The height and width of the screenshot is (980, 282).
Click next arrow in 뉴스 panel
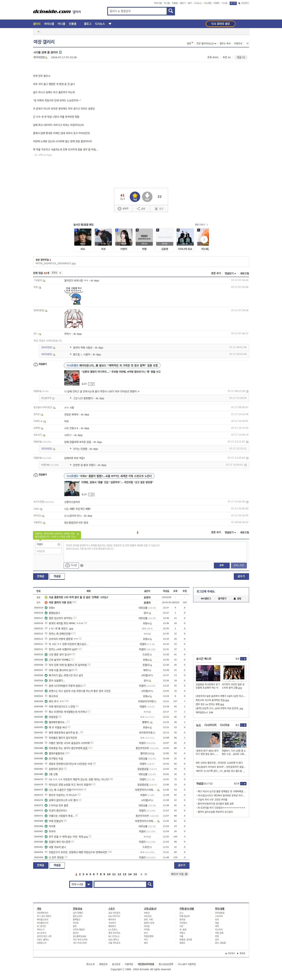(x=245, y=725)
